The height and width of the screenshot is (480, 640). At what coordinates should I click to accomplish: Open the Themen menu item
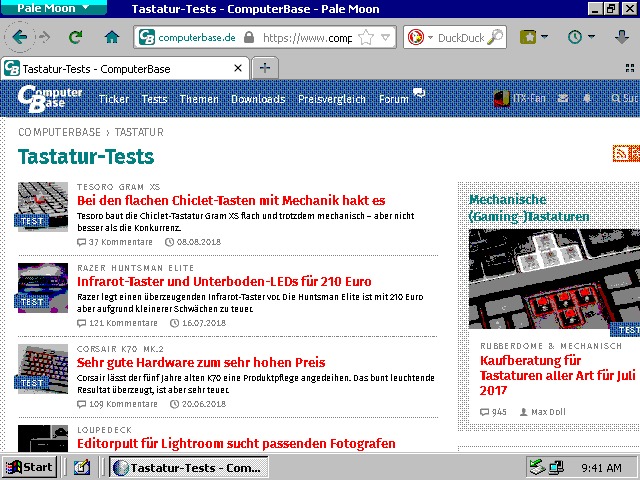coord(199,99)
